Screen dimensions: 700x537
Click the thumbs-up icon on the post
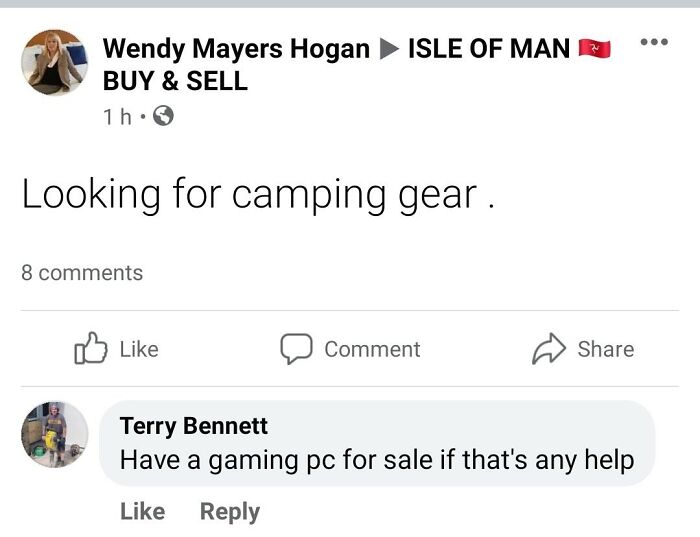click(91, 348)
